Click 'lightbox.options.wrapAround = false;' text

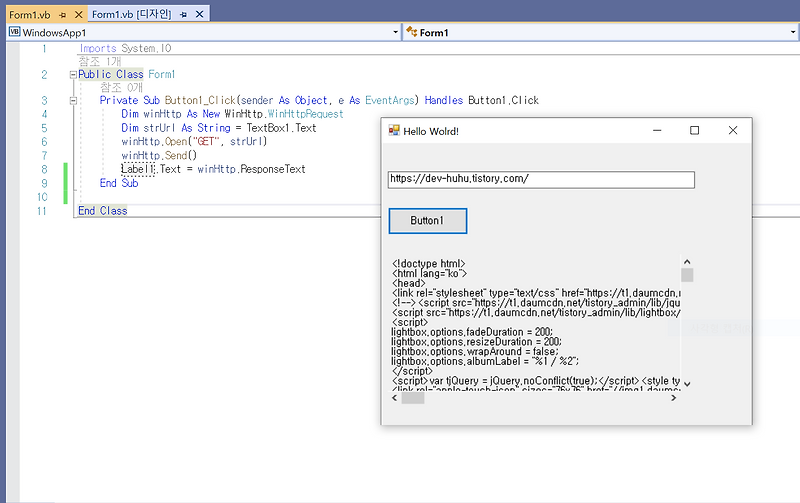474,351
